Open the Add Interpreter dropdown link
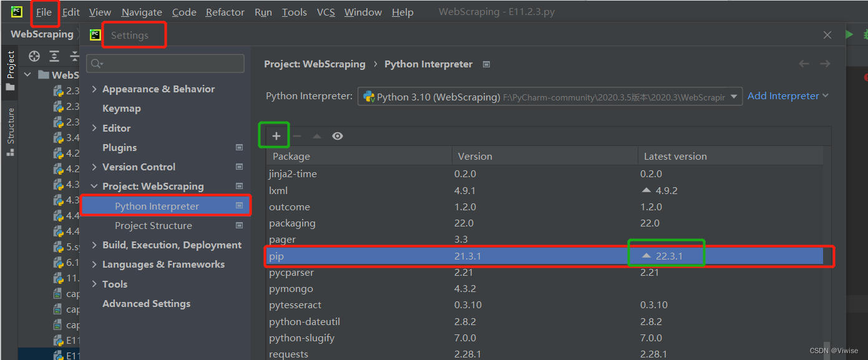The height and width of the screenshot is (360, 868). (788, 95)
